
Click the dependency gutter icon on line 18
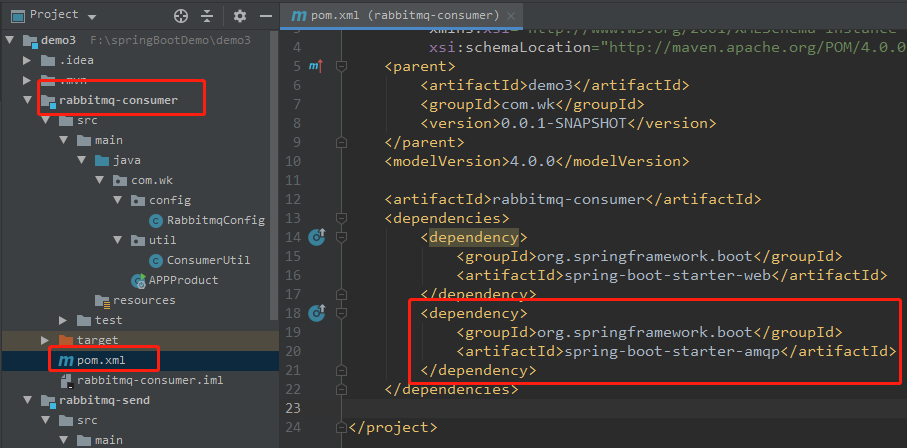(x=316, y=313)
